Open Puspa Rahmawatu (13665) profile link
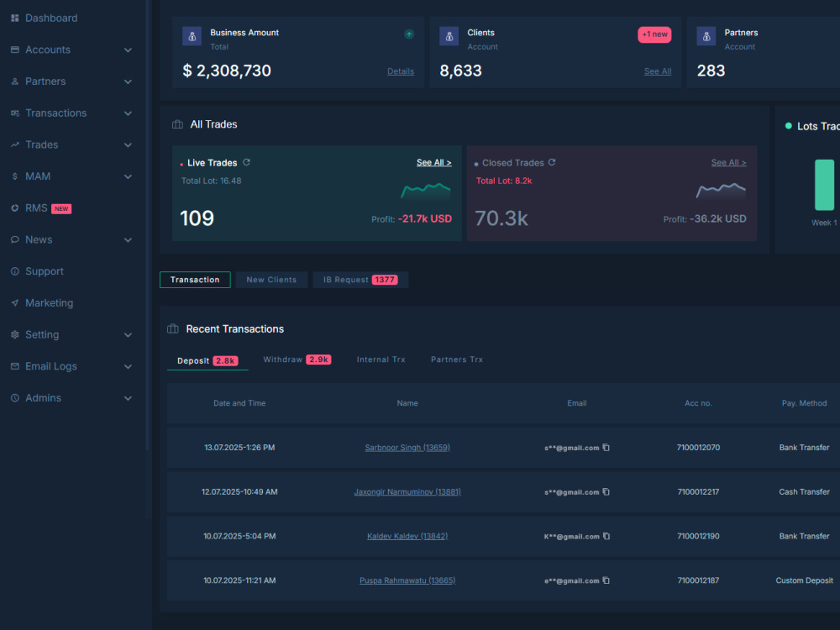 [x=407, y=580]
